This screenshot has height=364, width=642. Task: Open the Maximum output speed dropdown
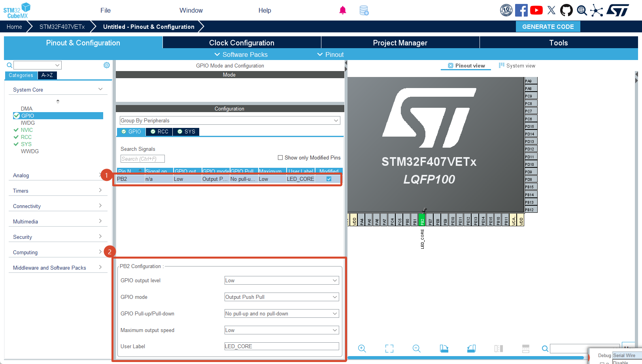[x=282, y=330]
